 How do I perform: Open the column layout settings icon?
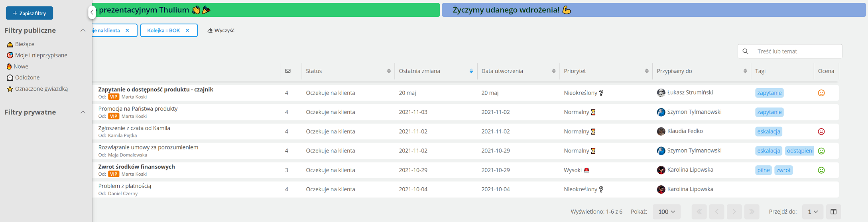tap(833, 212)
